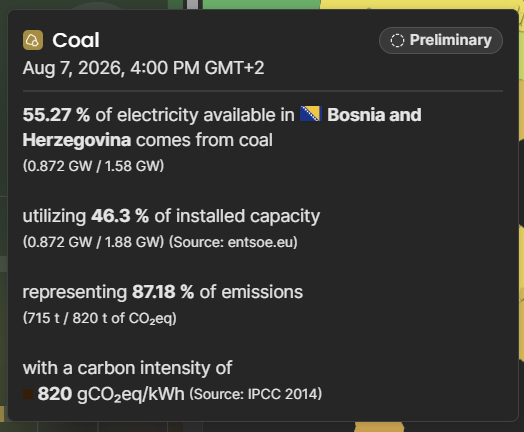
Task: Click the Aug 7, 2026 timestamp
Action: coord(143,68)
